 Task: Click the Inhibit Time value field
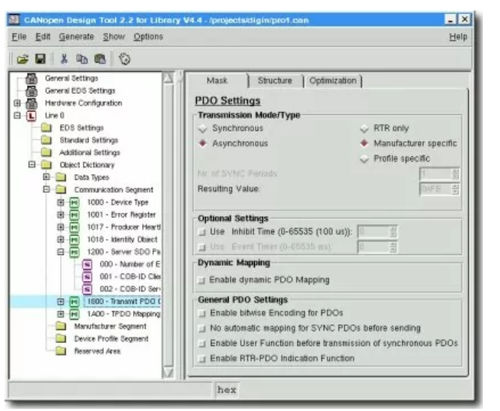[x=373, y=232]
